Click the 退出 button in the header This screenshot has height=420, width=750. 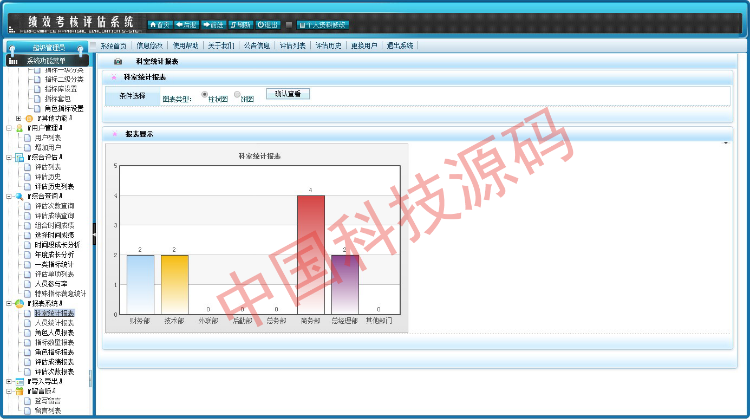(x=268, y=25)
